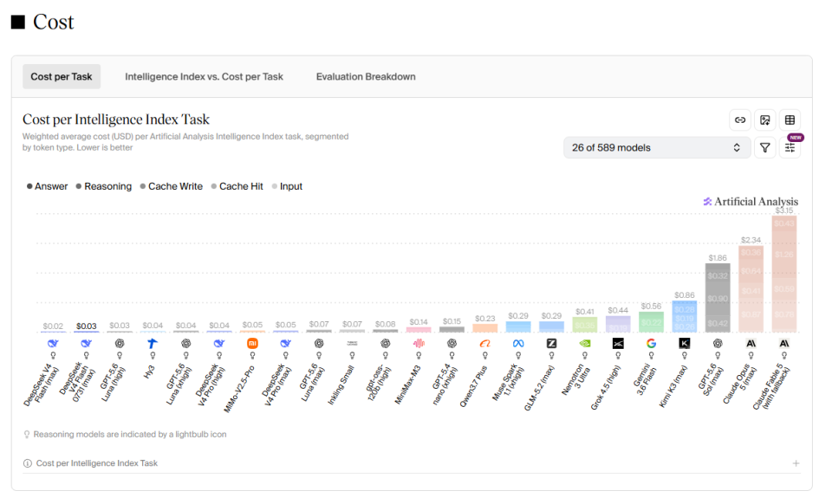
Task: Click the 'Cost per Intelligence Index Task' chart title
Action: (115, 120)
